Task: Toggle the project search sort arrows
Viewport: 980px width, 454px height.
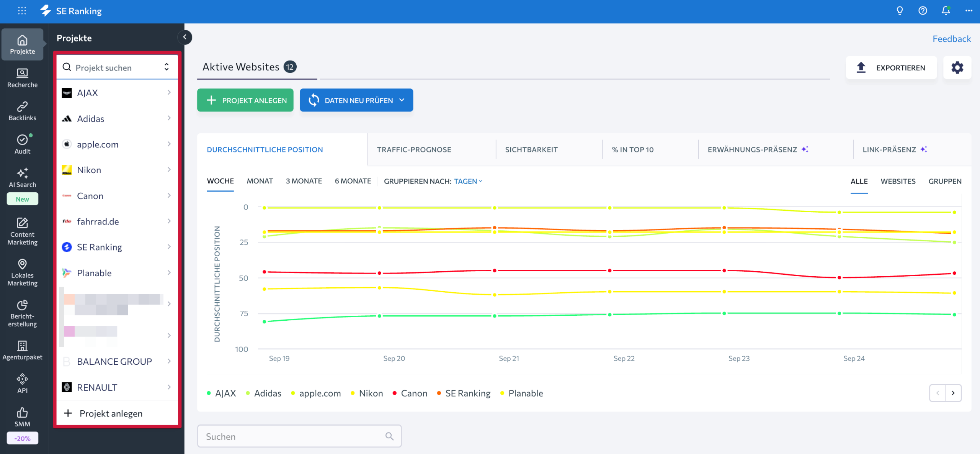Action: coord(167,67)
